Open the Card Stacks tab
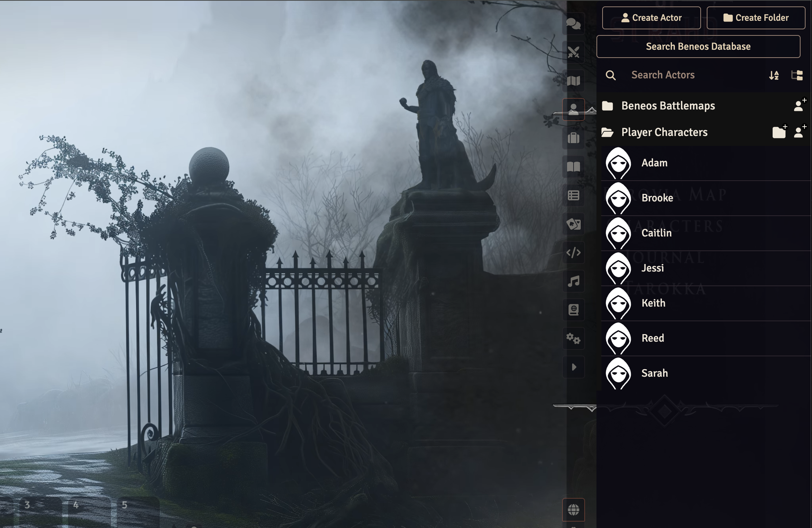 (573, 224)
